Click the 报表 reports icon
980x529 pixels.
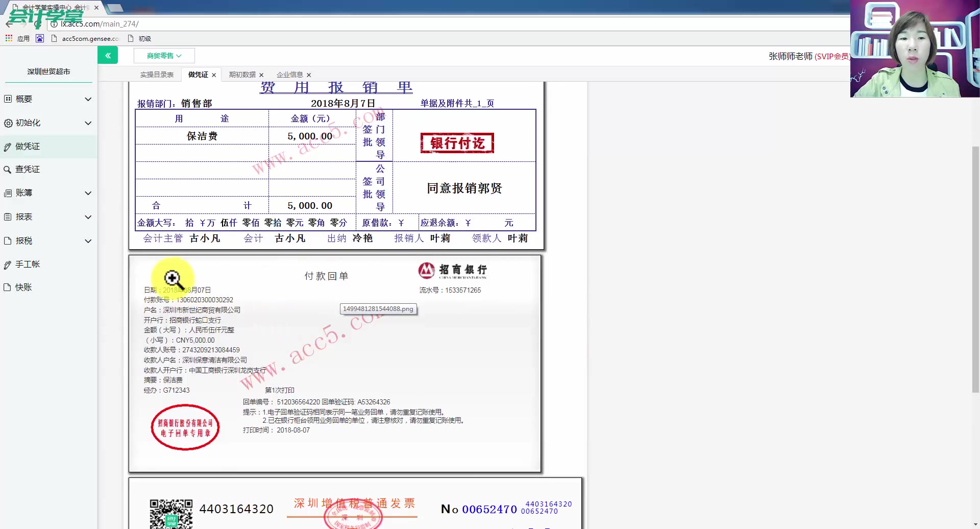pos(7,217)
